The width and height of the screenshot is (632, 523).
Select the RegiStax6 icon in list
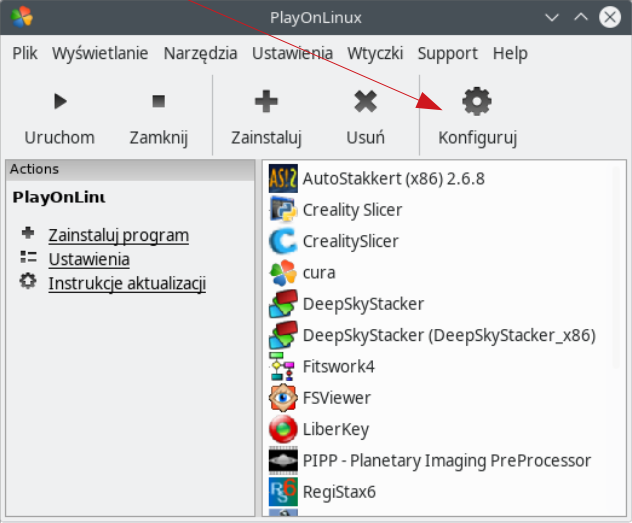pos(283,492)
